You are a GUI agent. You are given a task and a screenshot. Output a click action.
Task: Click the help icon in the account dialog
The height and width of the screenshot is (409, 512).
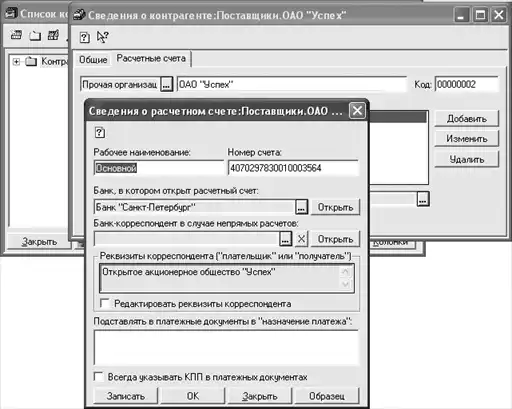coord(100,133)
